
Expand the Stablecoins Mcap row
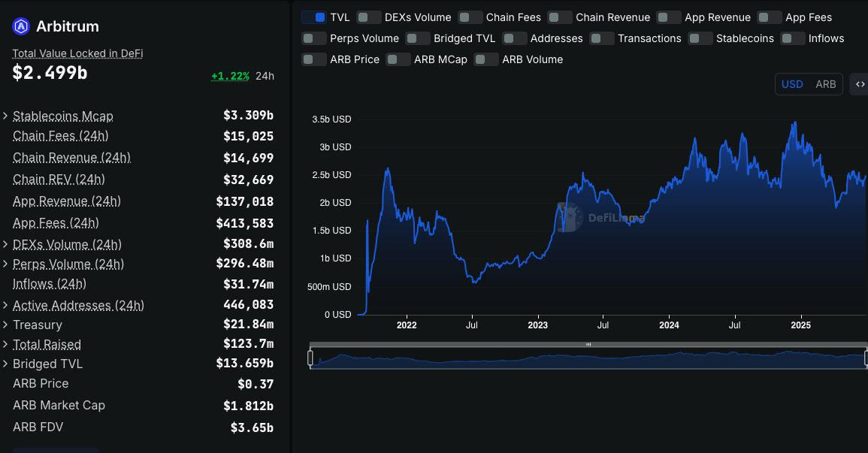(5, 116)
